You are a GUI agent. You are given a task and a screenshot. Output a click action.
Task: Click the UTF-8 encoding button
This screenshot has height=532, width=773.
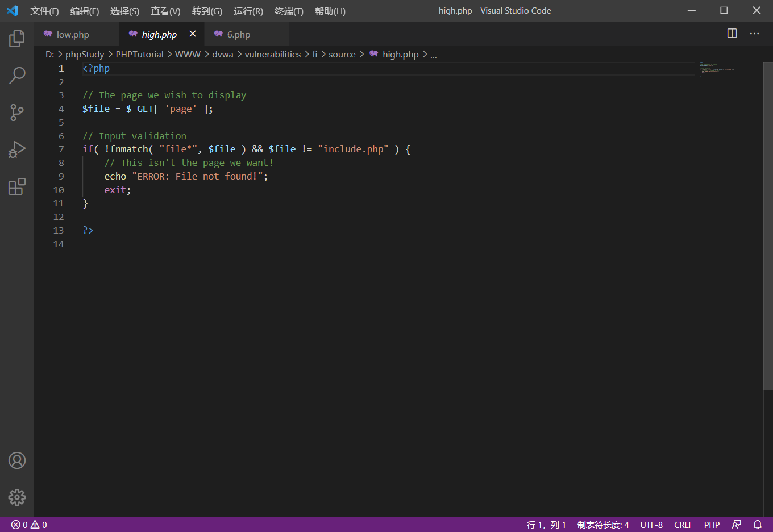(x=651, y=525)
